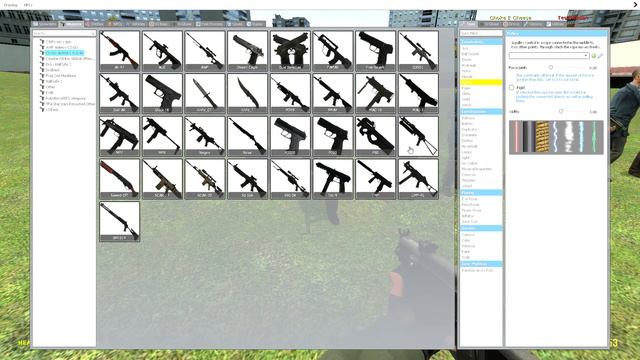This screenshot has width=640, height=360.
Task: Collapse the Render category header
Action: [481, 228]
